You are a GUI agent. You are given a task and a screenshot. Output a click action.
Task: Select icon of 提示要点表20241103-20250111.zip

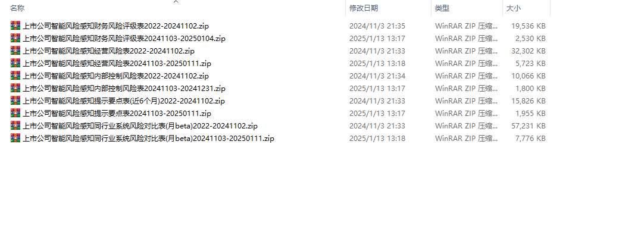(15, 113)
